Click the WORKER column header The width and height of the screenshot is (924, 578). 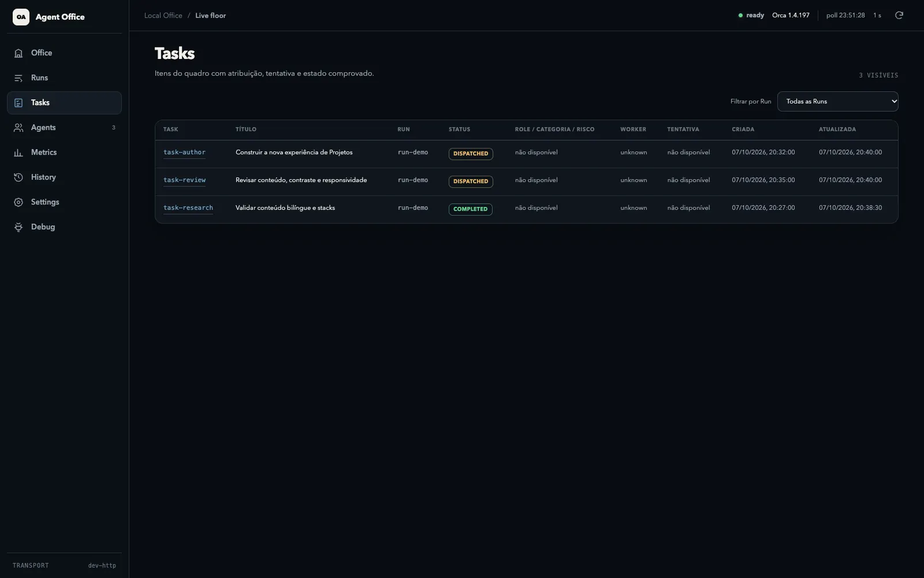[633, 129]
